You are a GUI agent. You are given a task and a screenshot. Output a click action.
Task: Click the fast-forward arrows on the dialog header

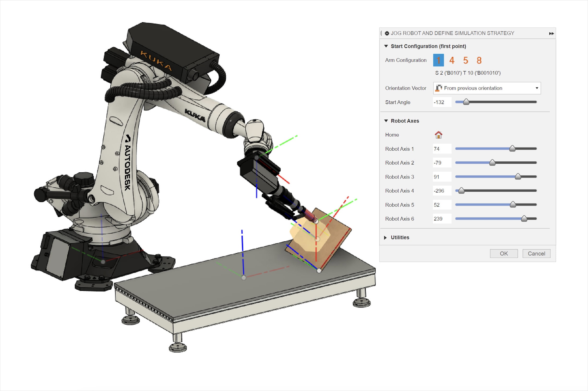551,33
